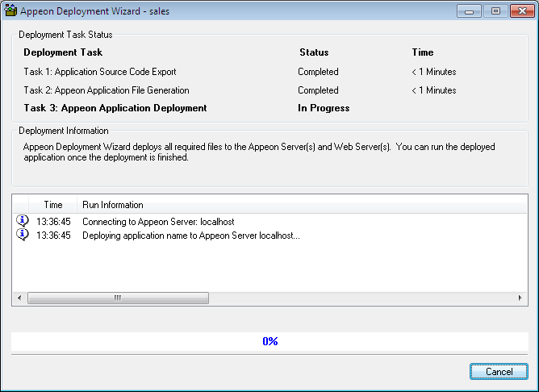Click the 13:36:45 timestamp of the Deploying row
This screenshot has width=539, height=392.
point(53,236)
